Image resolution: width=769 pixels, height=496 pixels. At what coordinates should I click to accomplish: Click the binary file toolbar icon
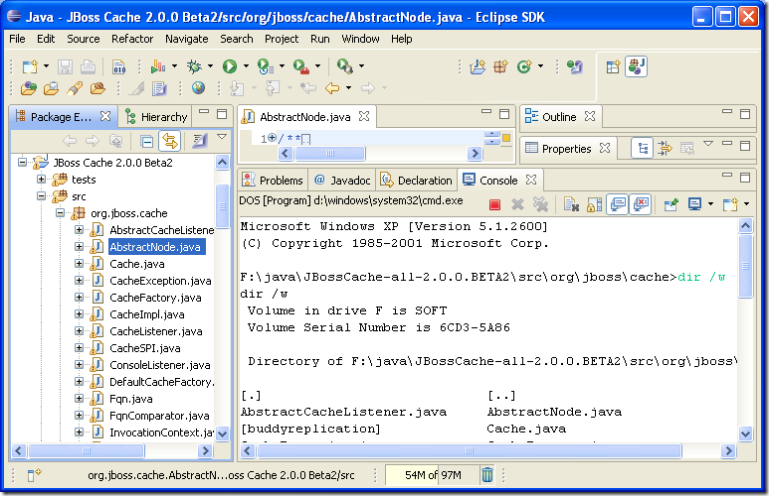pos(118,66)
